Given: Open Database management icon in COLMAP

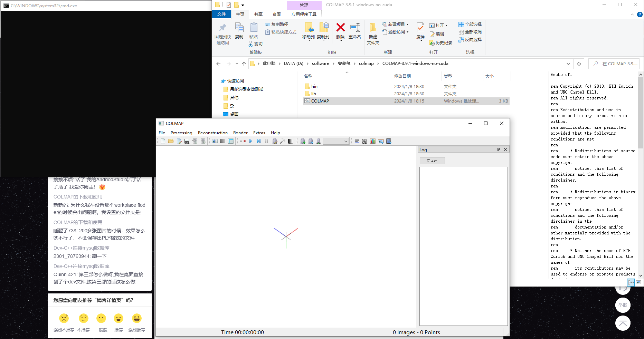Looking at the screenshot, I should 231,141.
